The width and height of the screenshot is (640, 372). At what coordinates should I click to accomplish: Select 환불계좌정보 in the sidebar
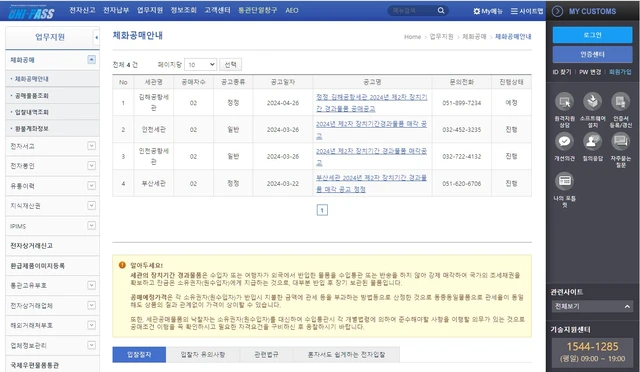click(x=32, y=128)
